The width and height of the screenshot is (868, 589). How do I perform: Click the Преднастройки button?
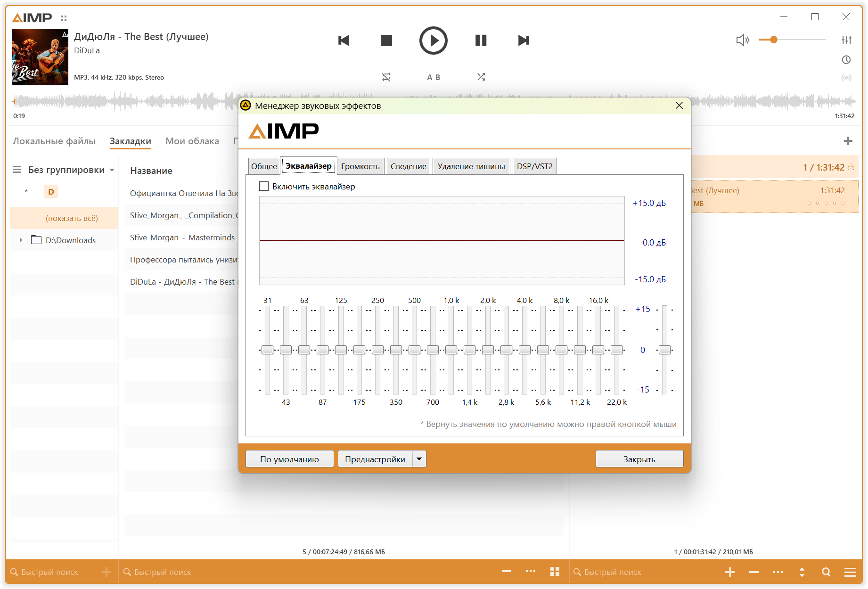[375, 459]
